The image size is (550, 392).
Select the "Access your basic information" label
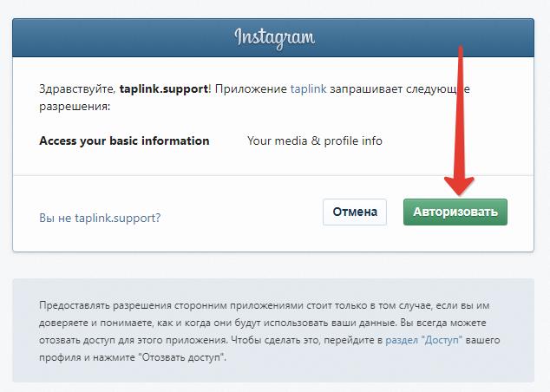click(x=124, y=140)
